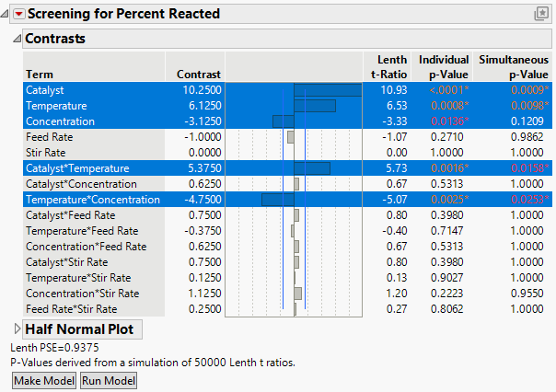Collapse the Screening for Percent Reacted report
This screenshot has width=556, height=392.
(x=6, y=14)
